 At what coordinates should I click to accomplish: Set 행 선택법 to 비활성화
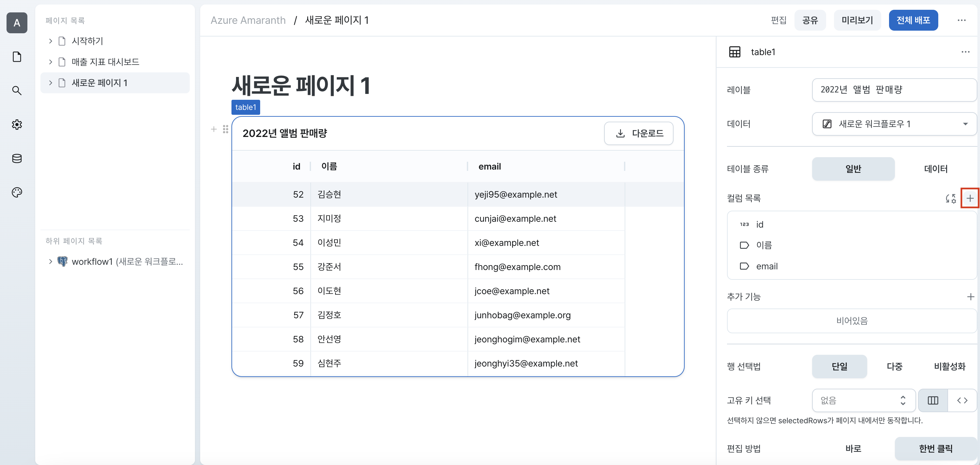(950, 367)
